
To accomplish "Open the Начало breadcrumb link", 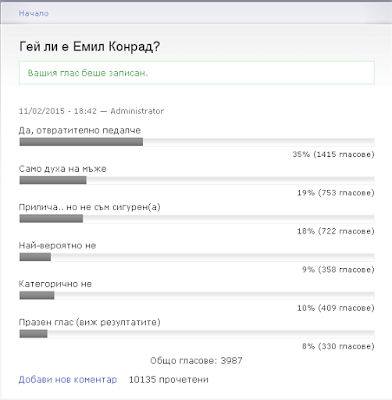I will 34,13.
